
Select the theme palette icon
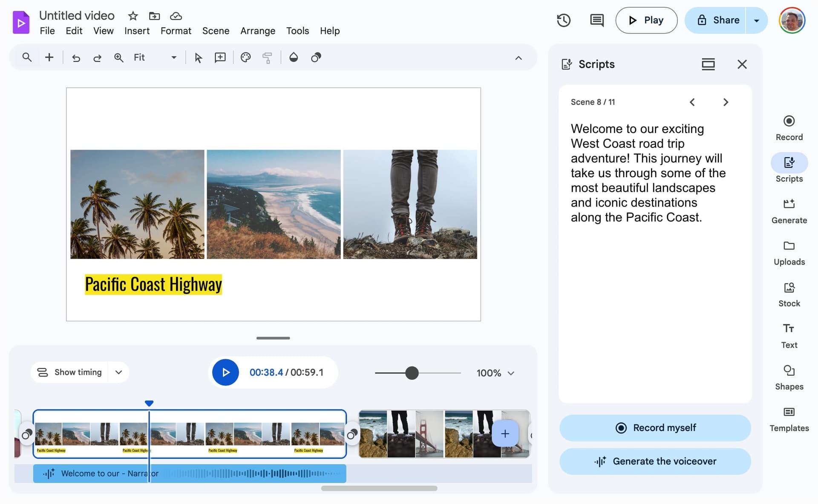pyautogui.click(x=245, y=58)
